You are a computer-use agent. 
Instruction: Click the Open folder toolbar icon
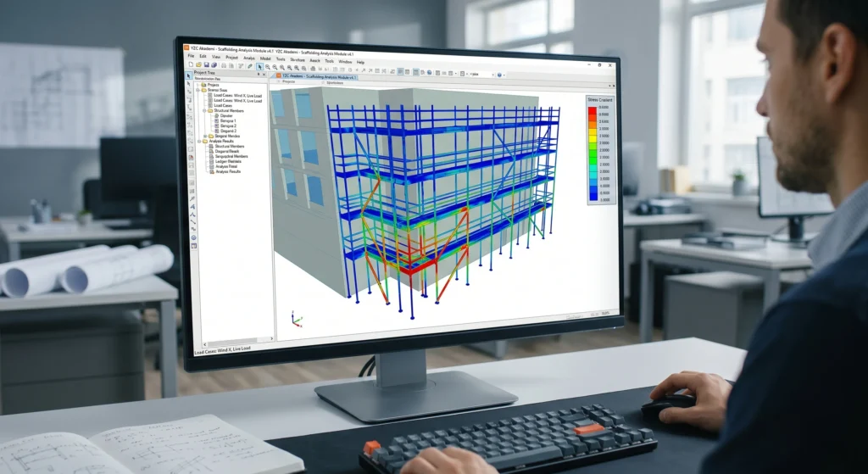click(x=198, y=64)
